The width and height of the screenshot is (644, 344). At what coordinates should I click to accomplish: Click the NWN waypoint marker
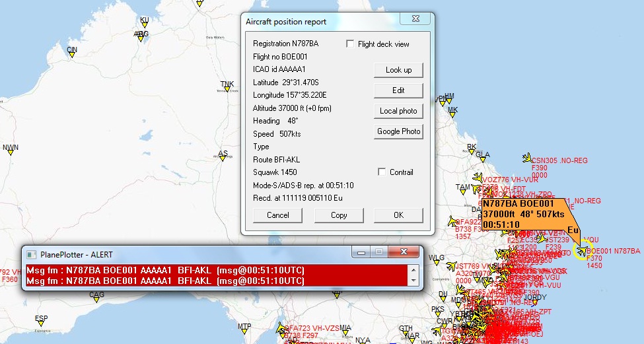pos(11,153)
